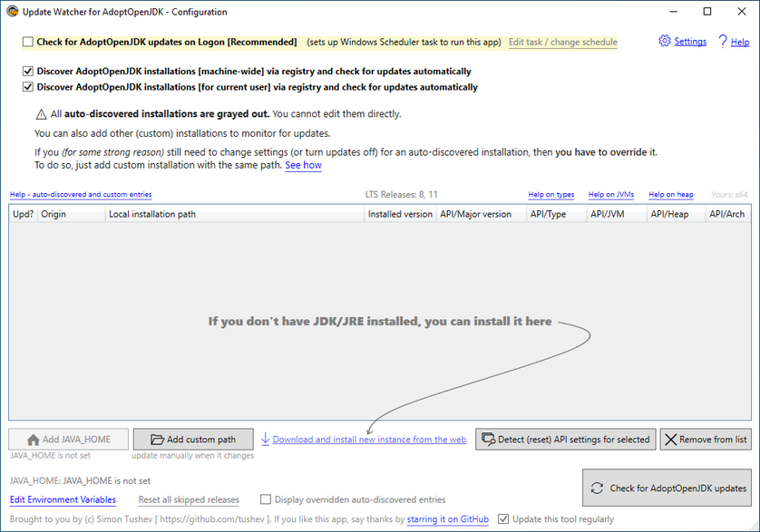Click Local installation path column header
Viewport: 760px width, 532px height.
coord(235,214)
